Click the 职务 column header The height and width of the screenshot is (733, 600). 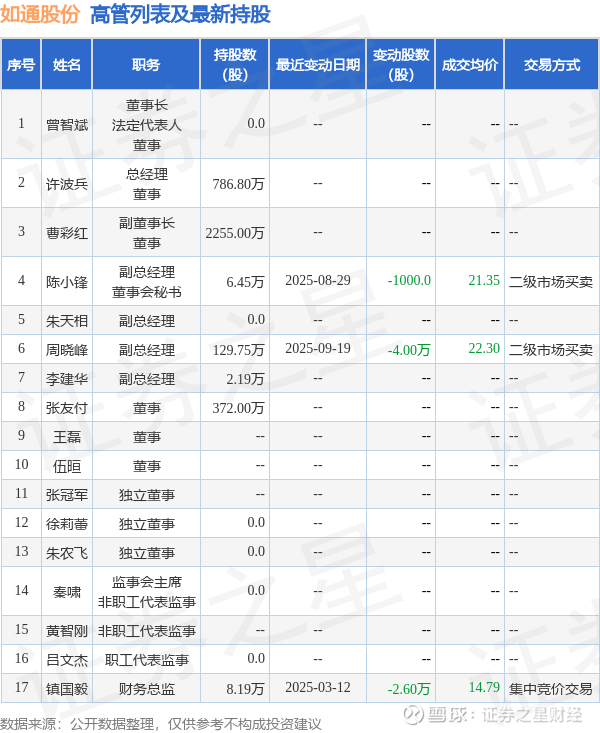(x=146, y=65)
